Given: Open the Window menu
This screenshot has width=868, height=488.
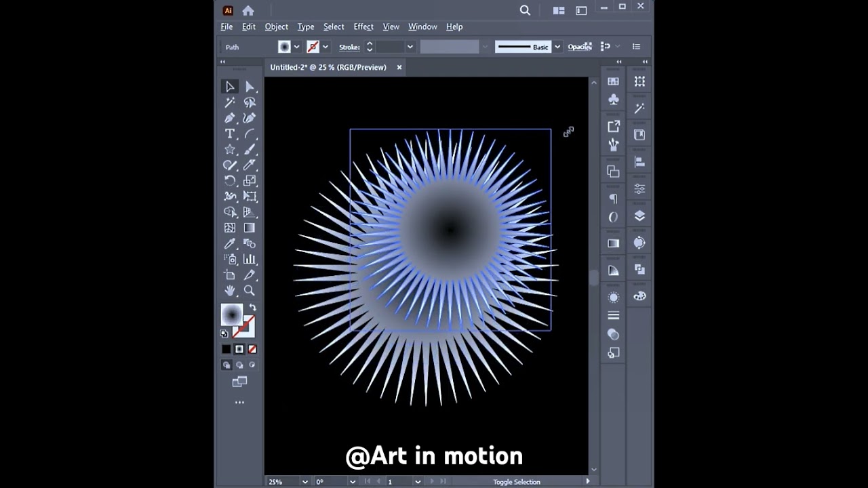Looking at the screenshot, I should click(422, 26).
